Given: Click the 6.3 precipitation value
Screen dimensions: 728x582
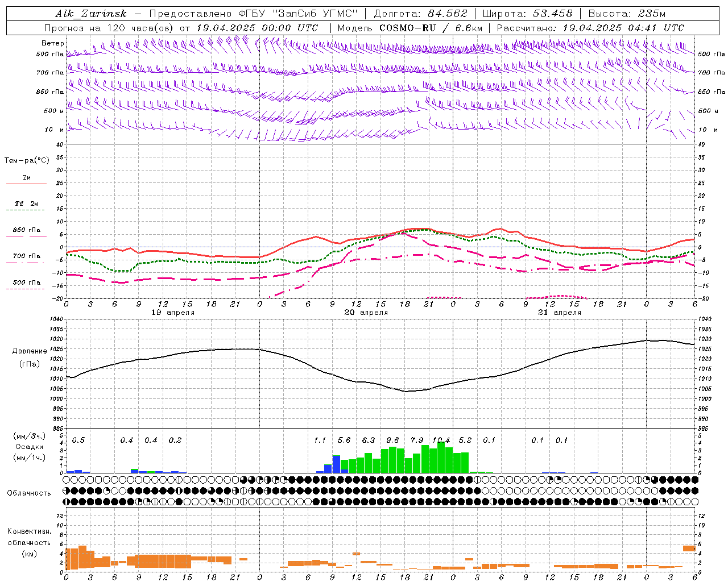Looking at the screenshot, I should [x=369, y=440].
